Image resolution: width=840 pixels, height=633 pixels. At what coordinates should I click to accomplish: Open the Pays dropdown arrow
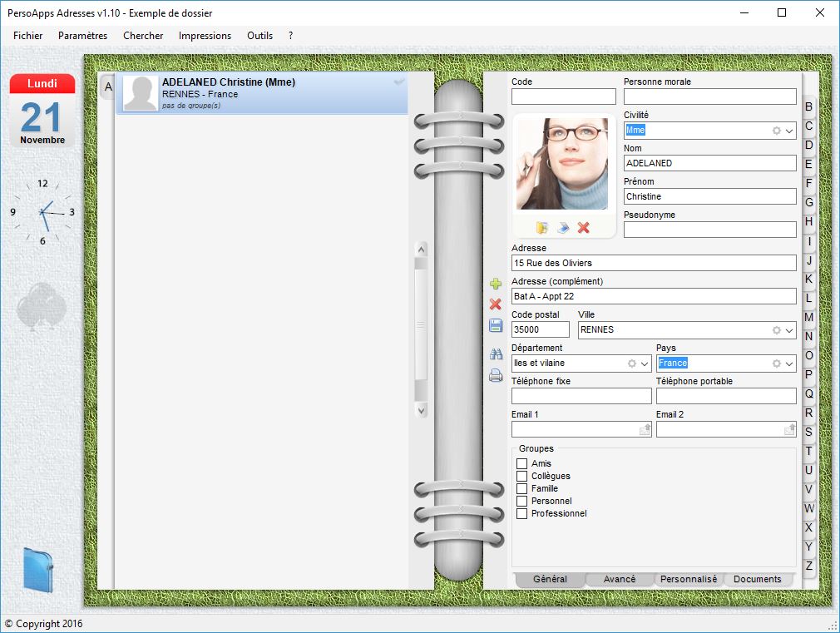(789, 363)
